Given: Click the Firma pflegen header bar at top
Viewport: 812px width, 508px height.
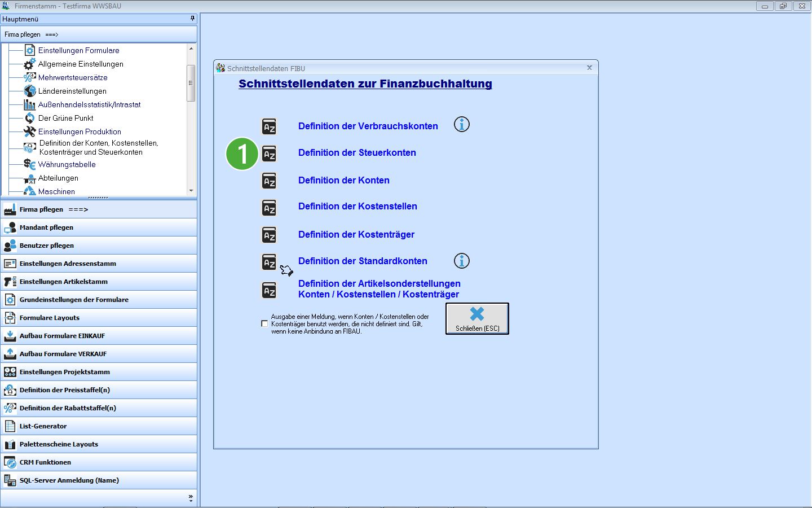Looking at the screenshot, I should click(99, 34).
